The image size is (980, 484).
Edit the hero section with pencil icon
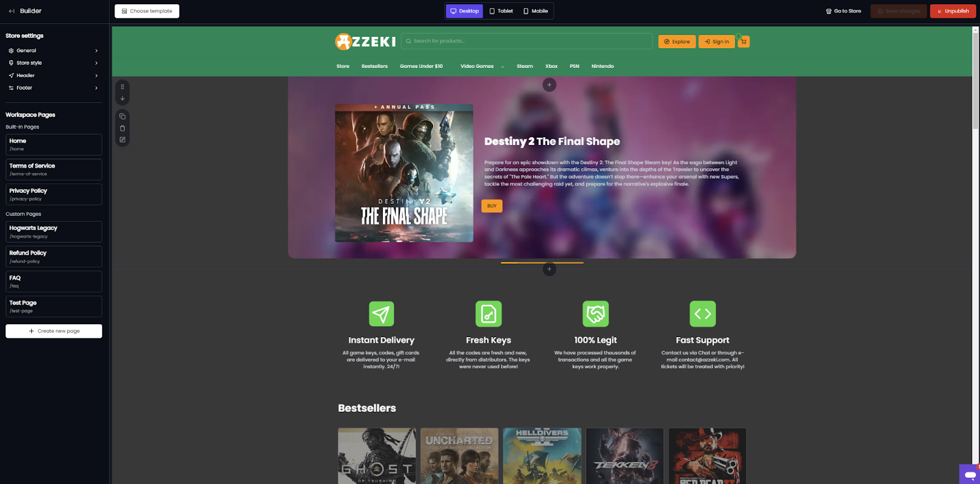pos(123,140)
